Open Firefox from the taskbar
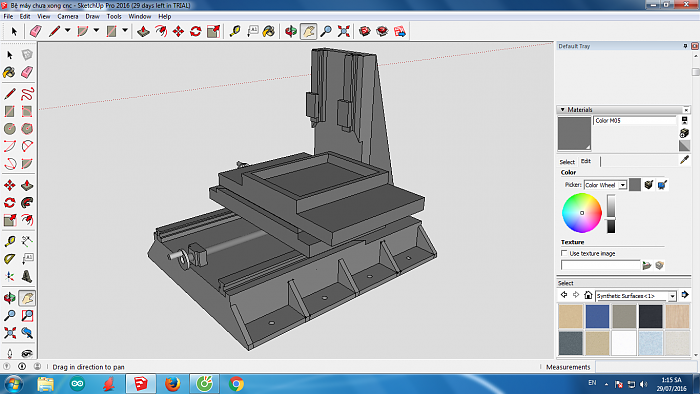700x394 pixels. [172, 384]
